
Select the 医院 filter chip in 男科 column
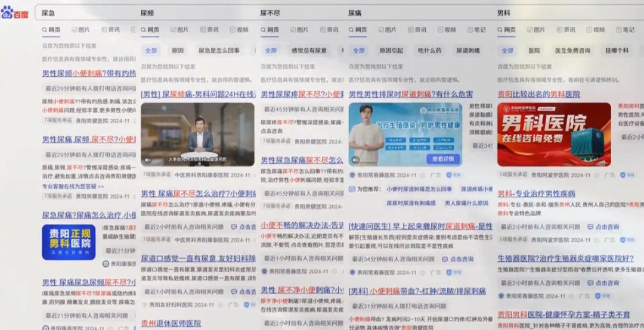[x=534, y=51]
